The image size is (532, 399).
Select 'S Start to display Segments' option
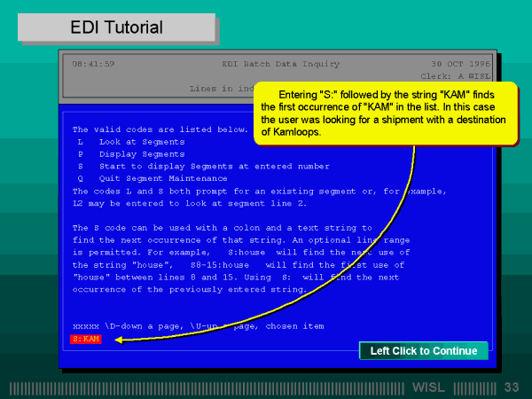(x=176, y=166)
